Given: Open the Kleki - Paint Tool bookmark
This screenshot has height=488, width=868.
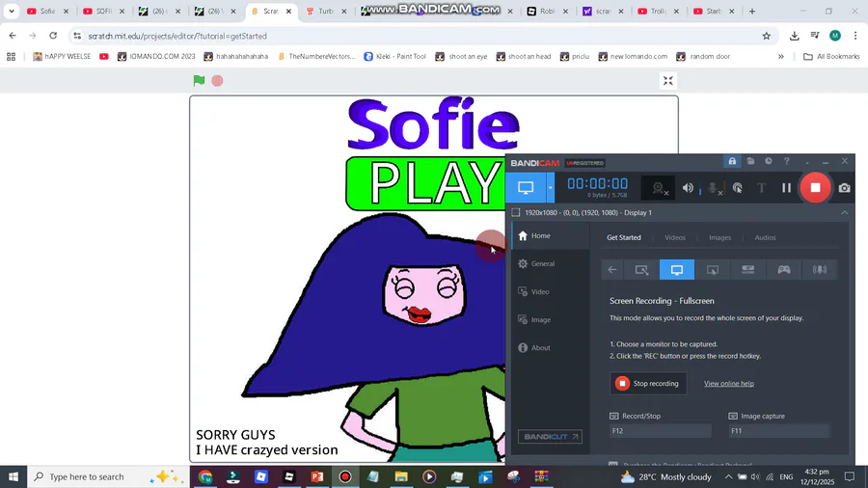Looking at the screenshot, I should (395, 57).
